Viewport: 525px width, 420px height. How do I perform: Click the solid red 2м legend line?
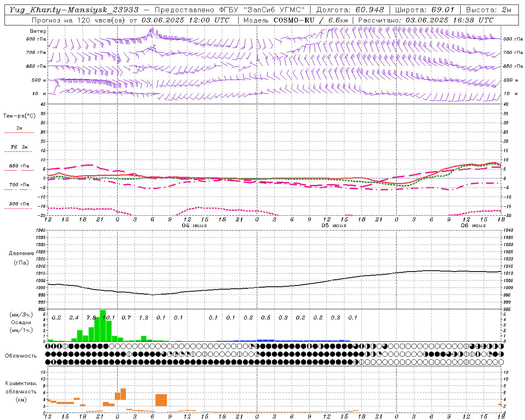(19, 132)
